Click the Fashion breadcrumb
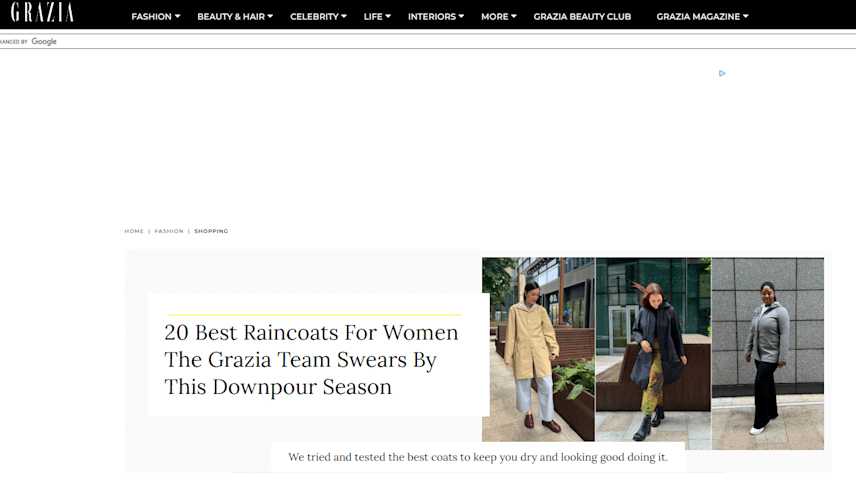Image resolution: width=856 pixels, height=479 pixels. pyautogui.click(x=169, y=231)
